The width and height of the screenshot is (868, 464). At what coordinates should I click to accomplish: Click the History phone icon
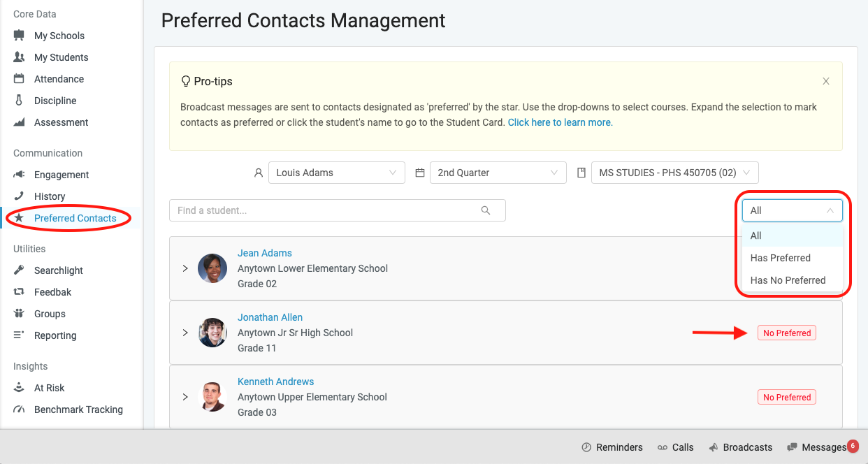point(19,196)
